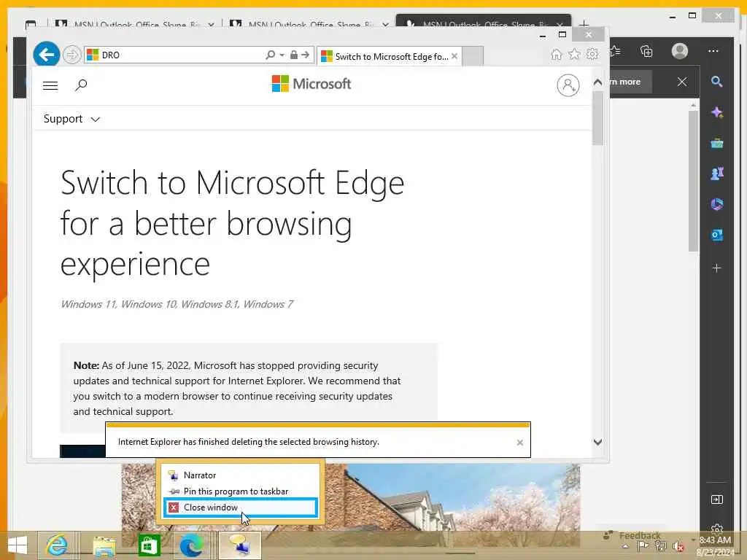Open Favorites star in Internet Explorer
The width and height of the screenshot is (747, 560).
click(575, 54)
